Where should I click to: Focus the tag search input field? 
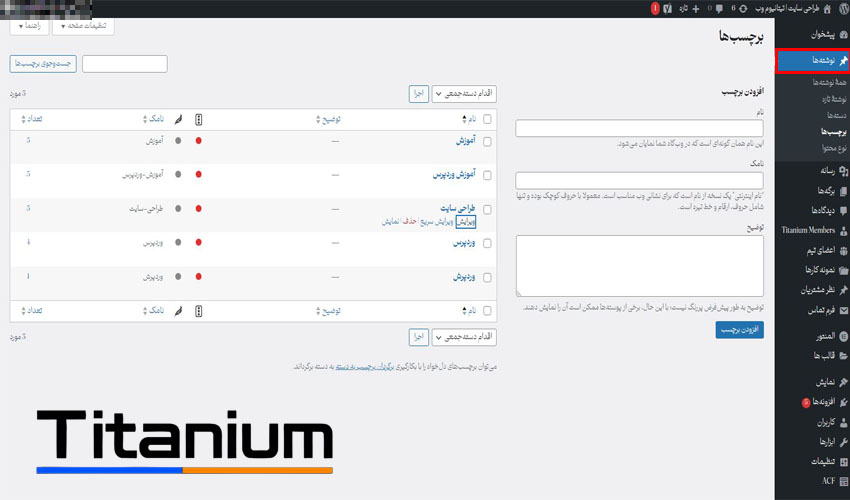click(125, 64)
